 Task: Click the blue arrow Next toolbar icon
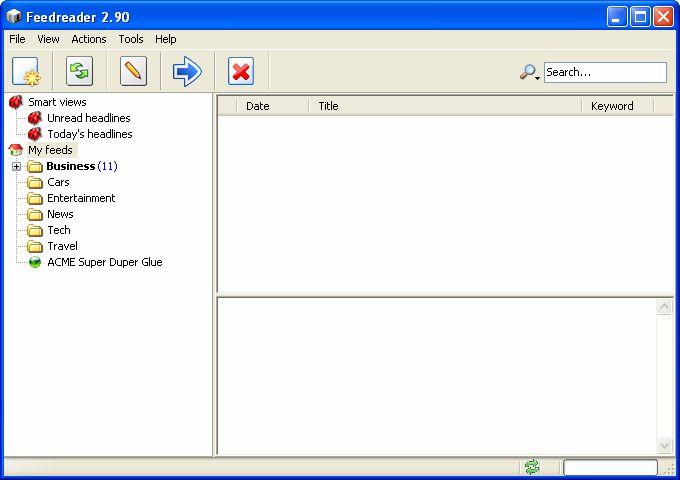(187, 72)
